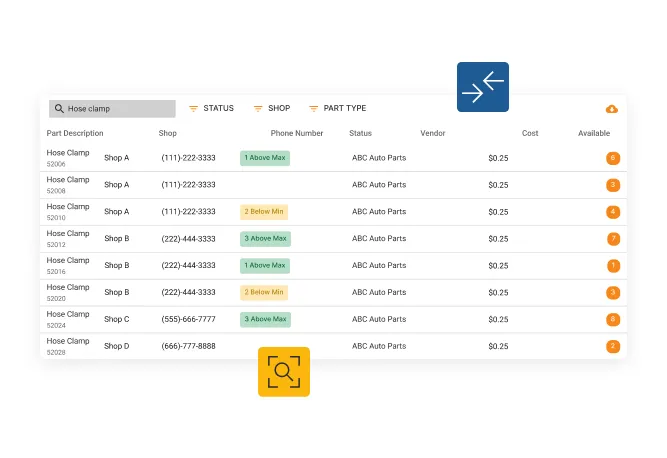Click the yellow scan search icon
Screen dimensions: 667x458
(x=284, y=372)
